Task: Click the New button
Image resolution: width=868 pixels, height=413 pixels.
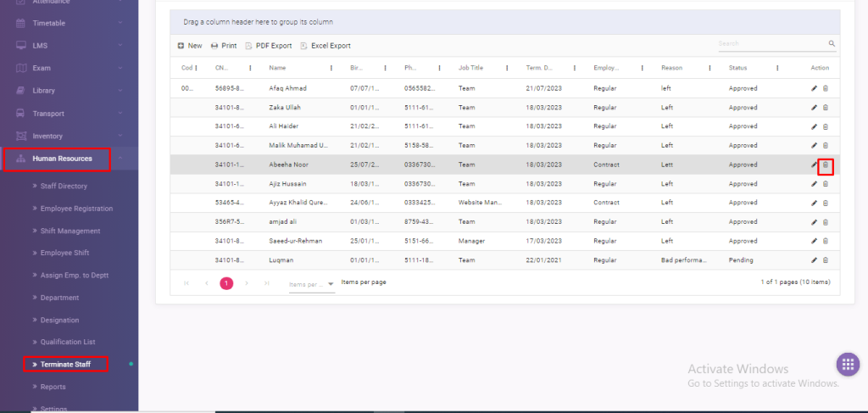Action: click(x=190, y=46)
